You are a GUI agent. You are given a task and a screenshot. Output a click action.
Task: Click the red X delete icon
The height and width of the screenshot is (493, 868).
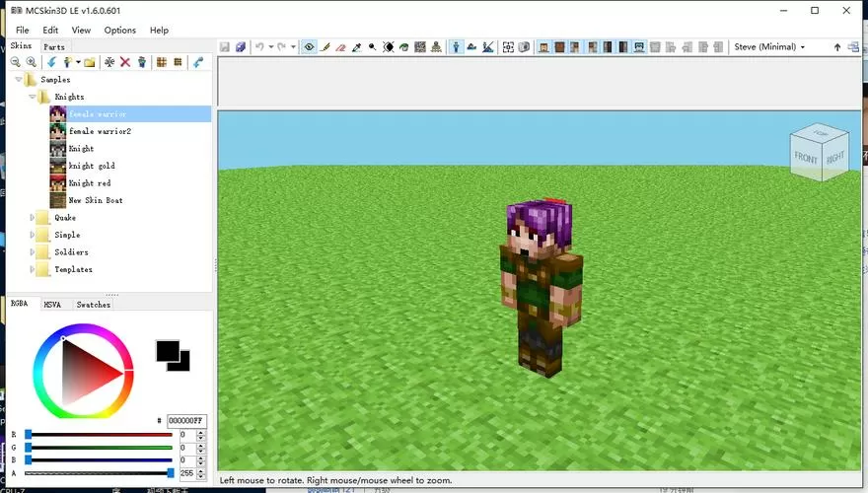click(125, 62)
